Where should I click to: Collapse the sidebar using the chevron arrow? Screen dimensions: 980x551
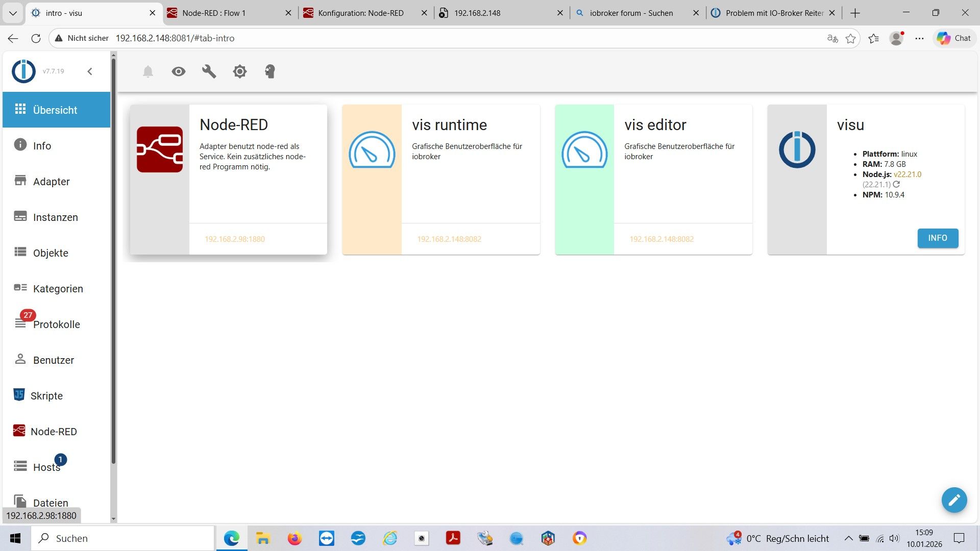pos(90,71)
